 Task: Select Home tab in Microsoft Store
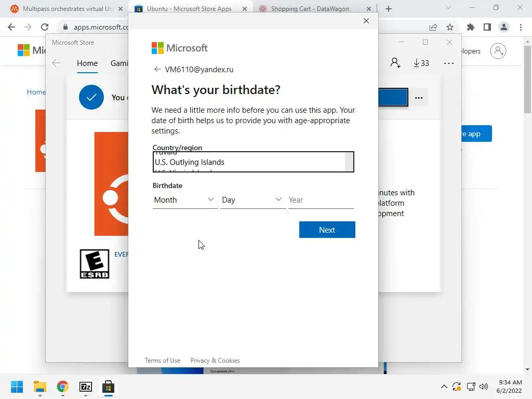pyautogui.click(x=87, y=63)
